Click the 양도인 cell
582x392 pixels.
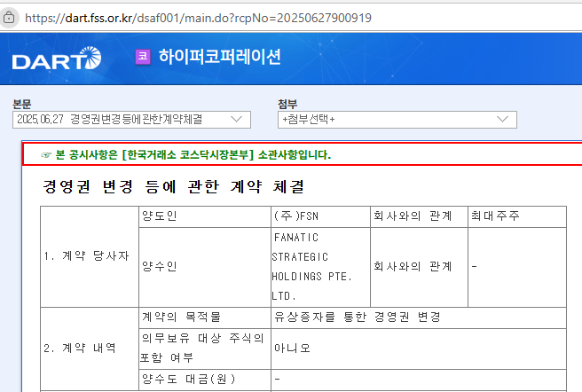coord(205,216)
